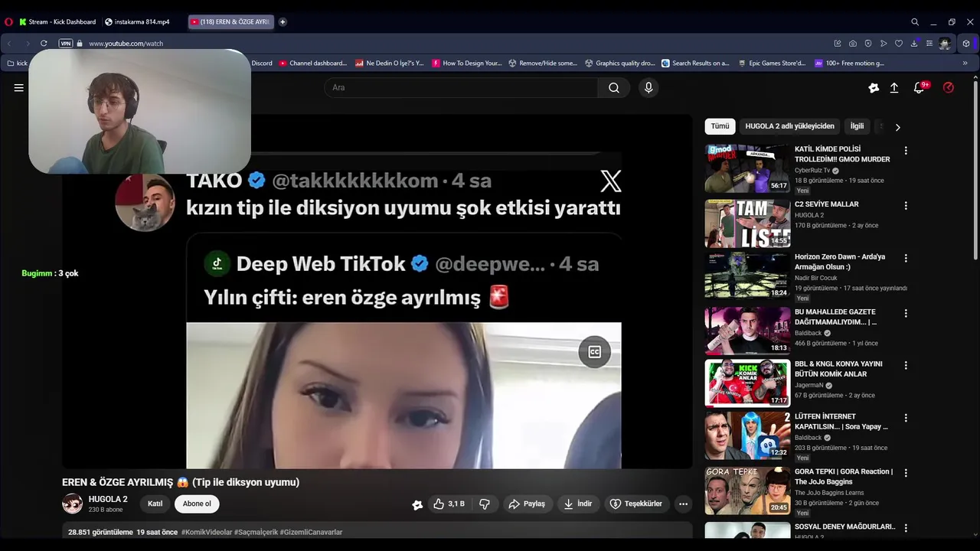Open the browser downloads panel
Viewport: 980px width, 551px height.
click(x=914, y=44)
